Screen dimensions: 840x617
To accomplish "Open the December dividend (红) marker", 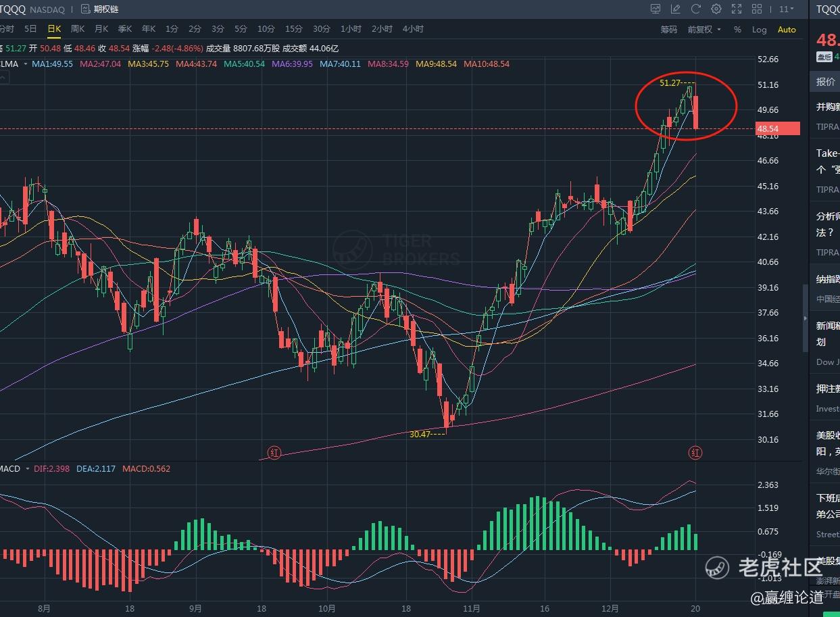I will click(695, 453).
